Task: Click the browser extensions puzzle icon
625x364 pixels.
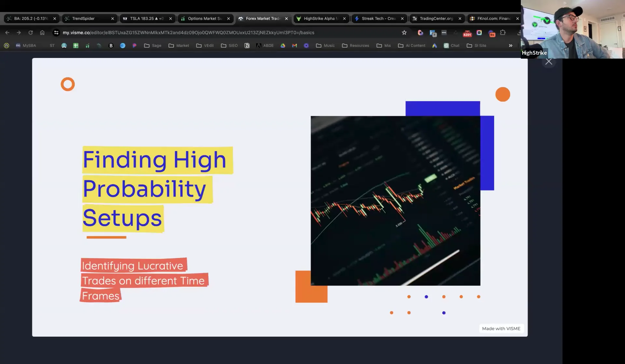Action: pos(503,33)
